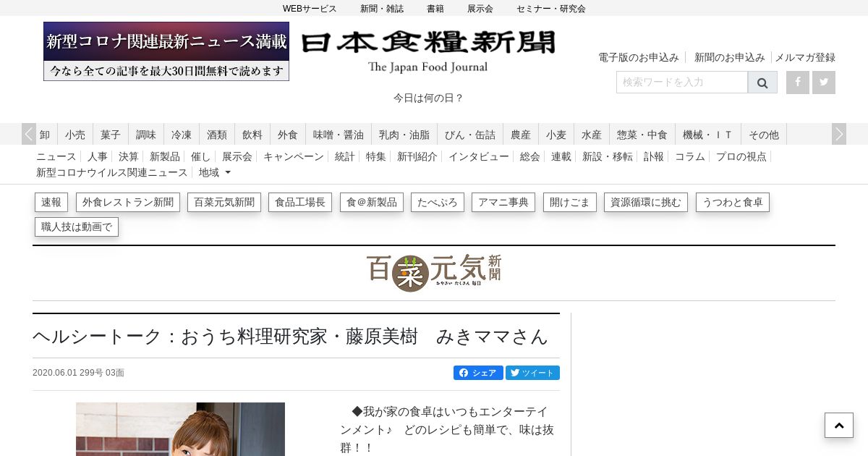The image size is (868, 456).
Task: Open the Facebook page icon
Action: 798,83
